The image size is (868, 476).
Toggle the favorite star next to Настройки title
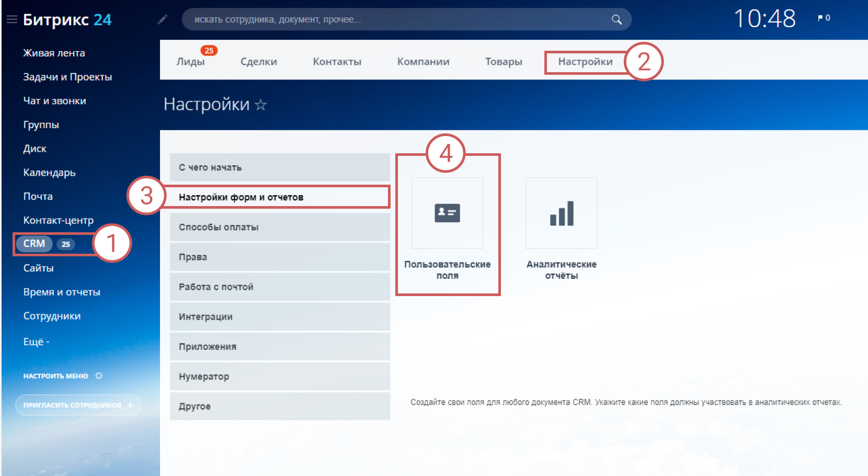(260, 105)
